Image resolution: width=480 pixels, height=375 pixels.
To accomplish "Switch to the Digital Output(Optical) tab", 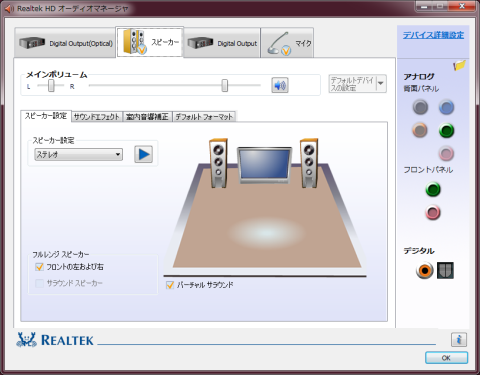I will coord(65,43).
